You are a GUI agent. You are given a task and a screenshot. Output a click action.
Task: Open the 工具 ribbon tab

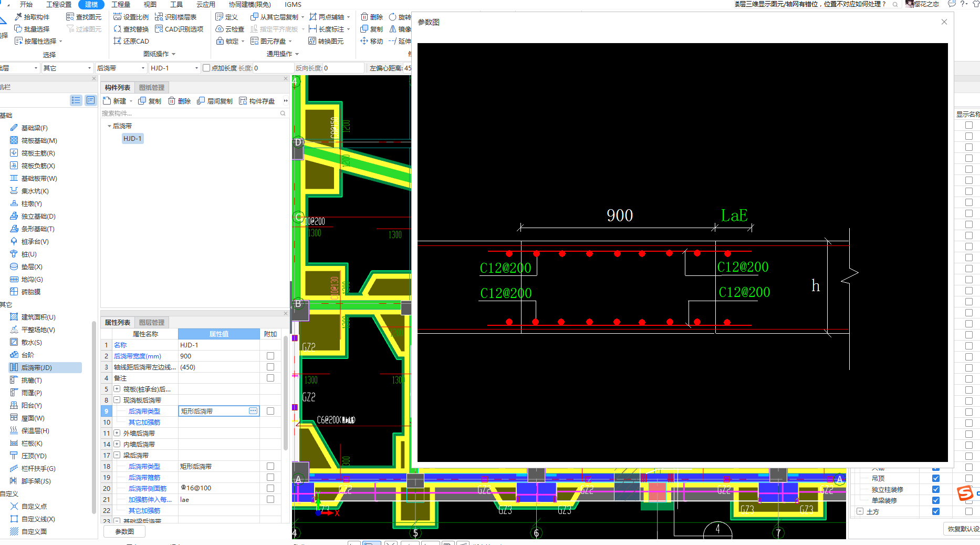(176, 4)
